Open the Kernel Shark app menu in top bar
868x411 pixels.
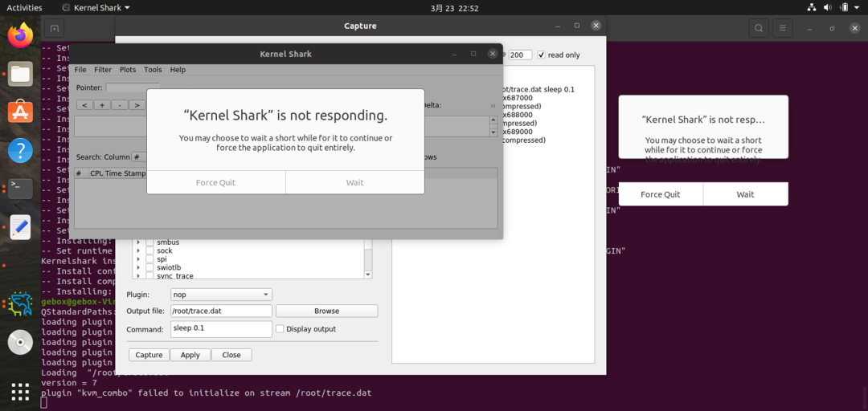point(96,8)
